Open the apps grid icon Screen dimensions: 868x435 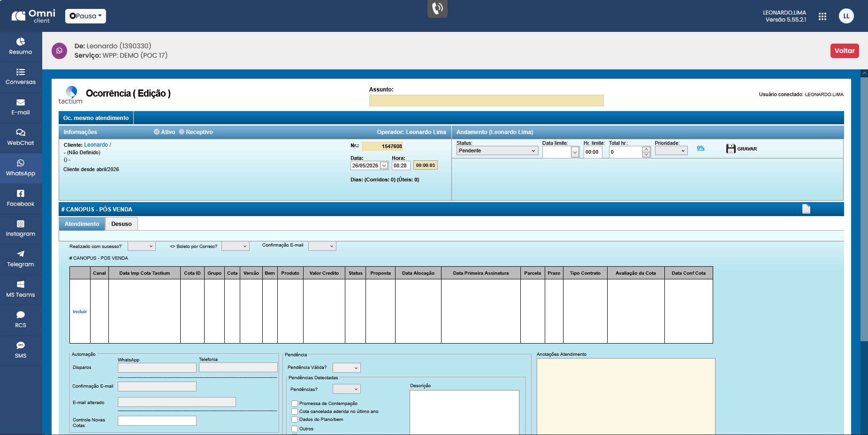(822, 16)
